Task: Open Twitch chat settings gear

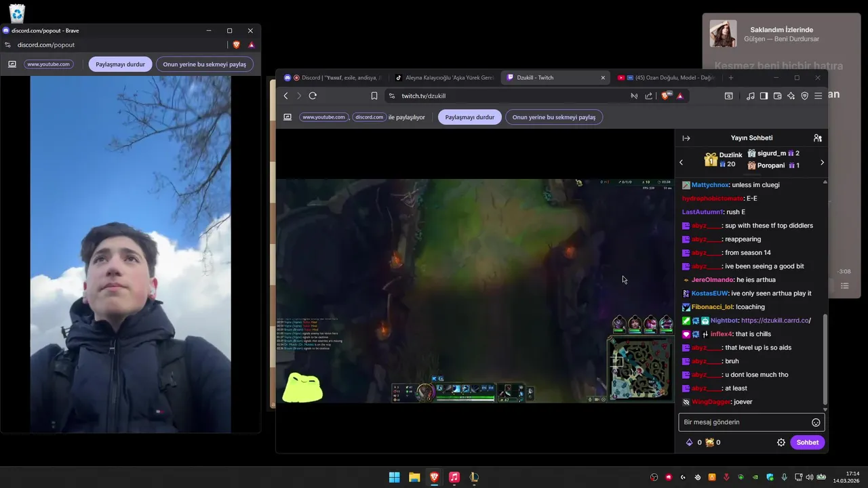Action: tap(781, 443)
